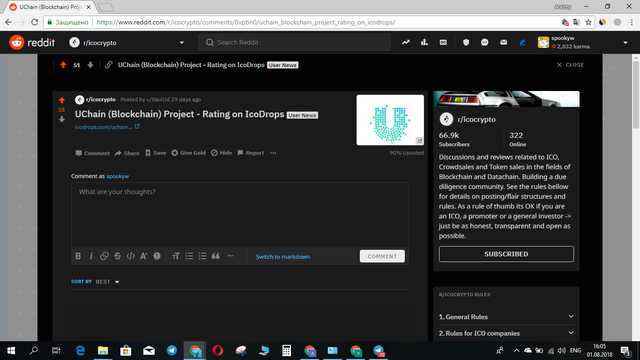
Task: Show hidden system tray icons
Action: pos(516,351)
